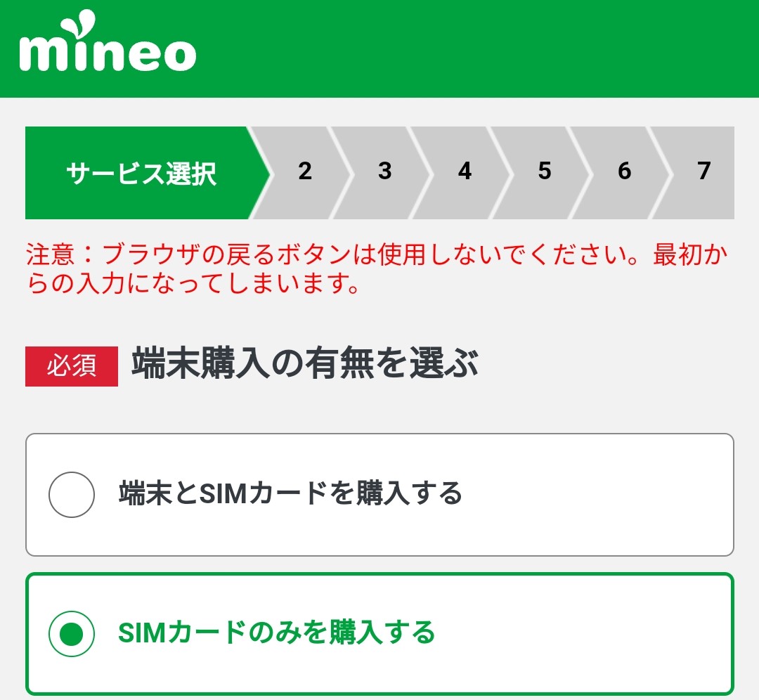
Task: Click the empty radio circle for purchasing a device
Action: [71, 494]
